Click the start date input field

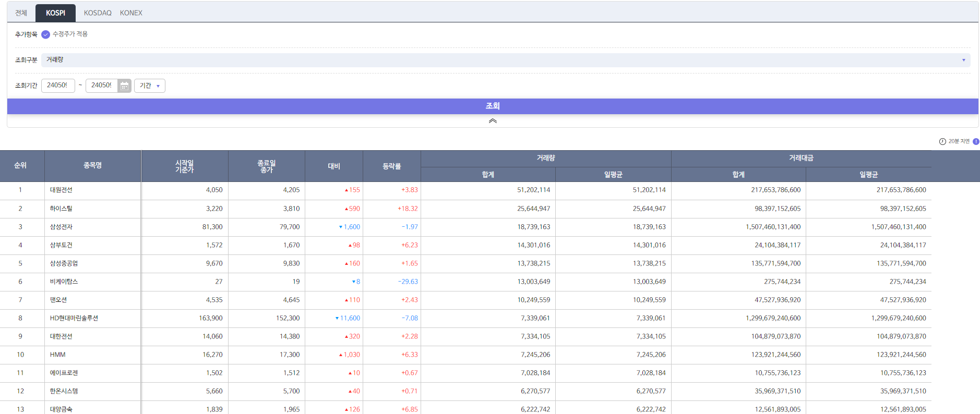coord(58,86)
